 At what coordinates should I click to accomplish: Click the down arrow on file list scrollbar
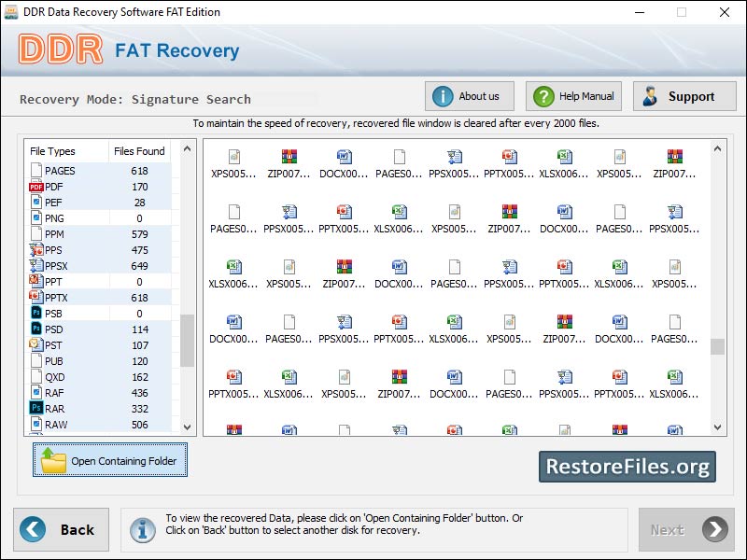tap(719, 427)
